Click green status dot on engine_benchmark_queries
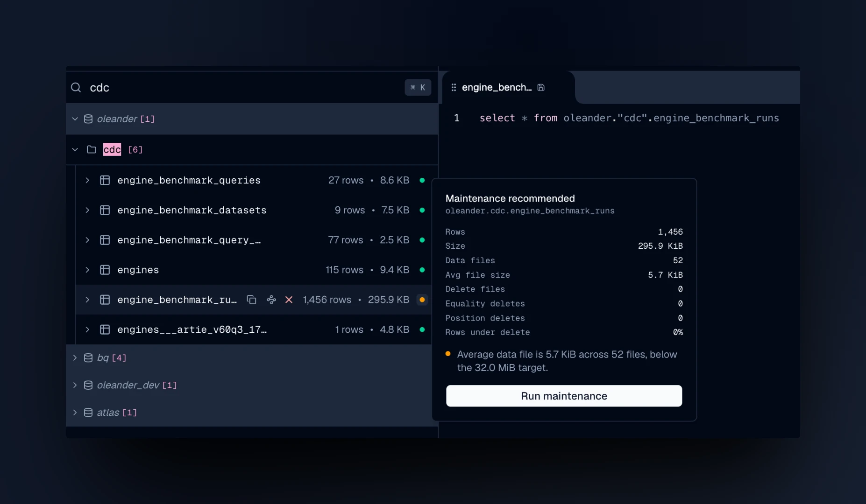866x504 pixels. [x=422, y=180]
